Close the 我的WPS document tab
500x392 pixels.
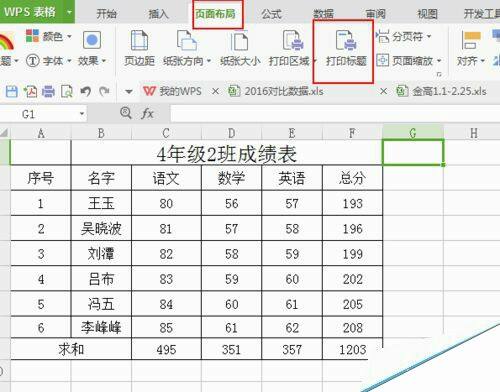click(x=215, y=91)
